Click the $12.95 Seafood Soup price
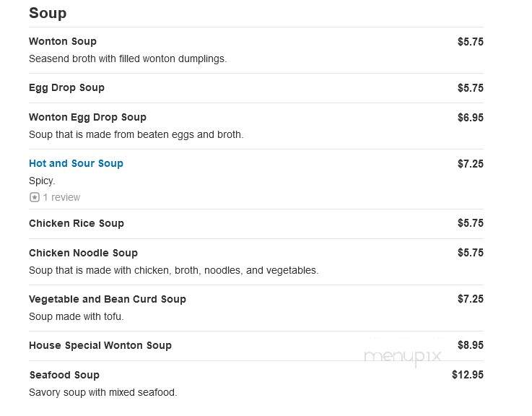This screenshot has width=532, height=416. (468, 375)
